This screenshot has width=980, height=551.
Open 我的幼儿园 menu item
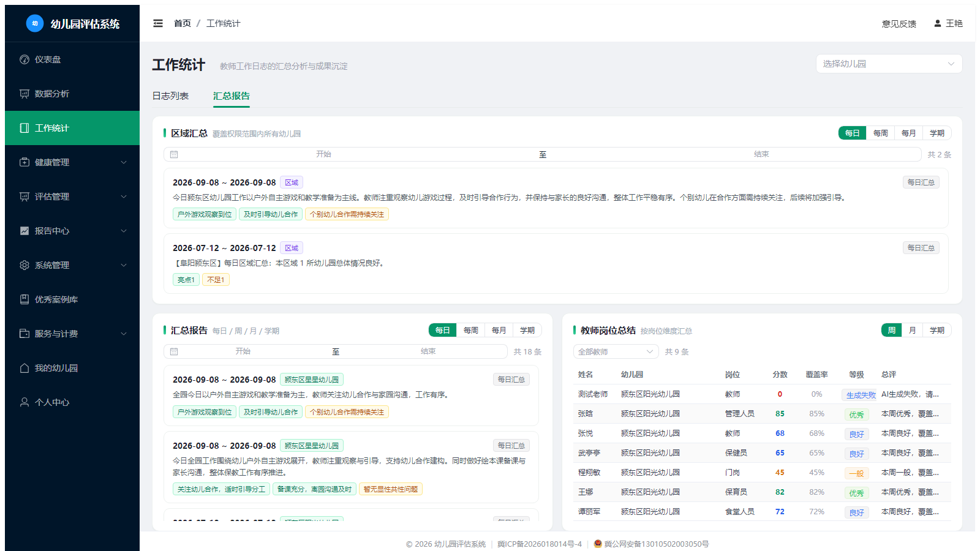(72, 368)
